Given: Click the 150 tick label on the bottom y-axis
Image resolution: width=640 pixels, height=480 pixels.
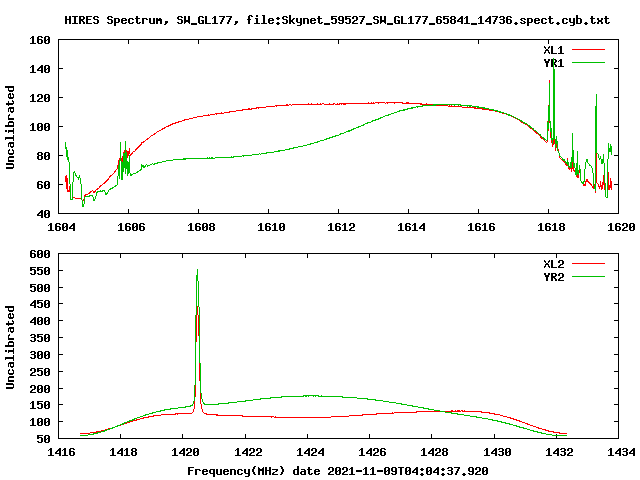Looking at the screenshot, I should [40, 405].
